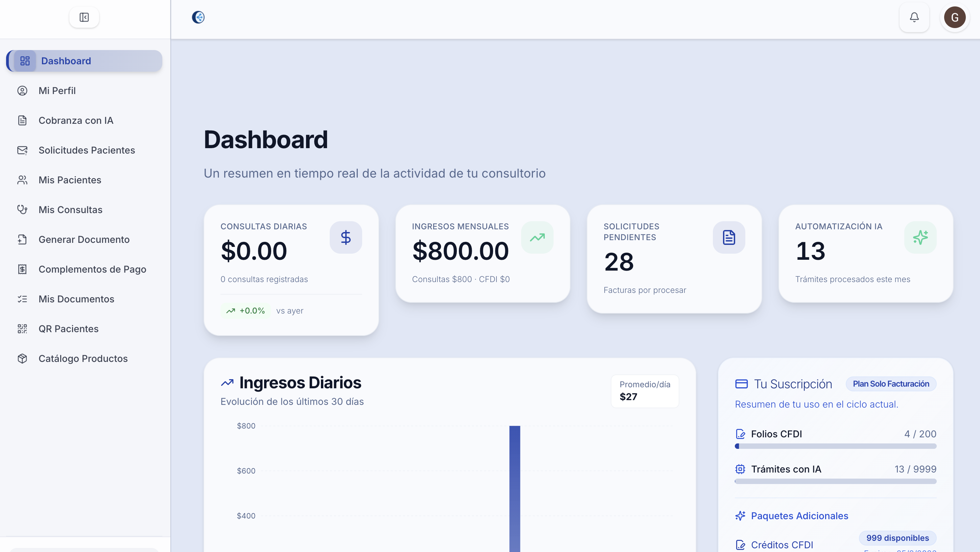Click the 999 disponibles badge
This screenshot has width=980, height=552.
(x=897, y=537)
